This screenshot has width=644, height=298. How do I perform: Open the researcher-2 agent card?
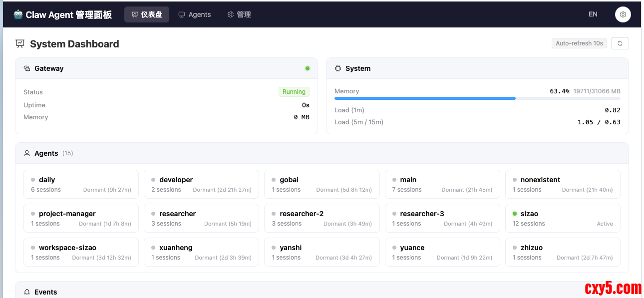(x=322, y=218)
